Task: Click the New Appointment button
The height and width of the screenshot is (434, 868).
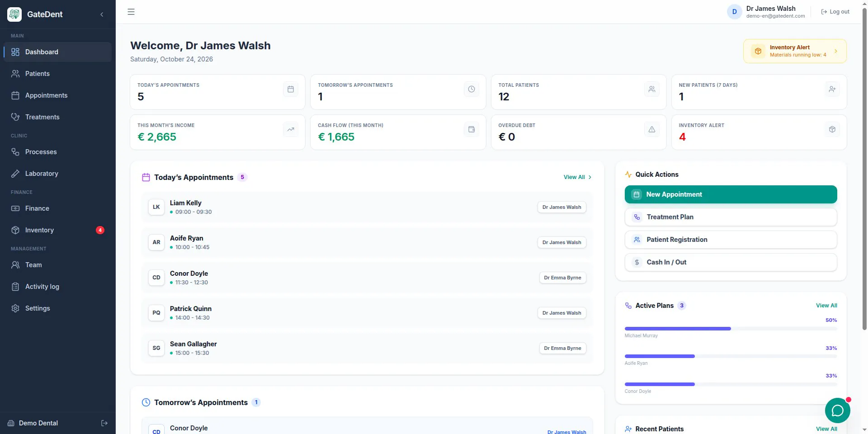Action: (x=731, y=194)
